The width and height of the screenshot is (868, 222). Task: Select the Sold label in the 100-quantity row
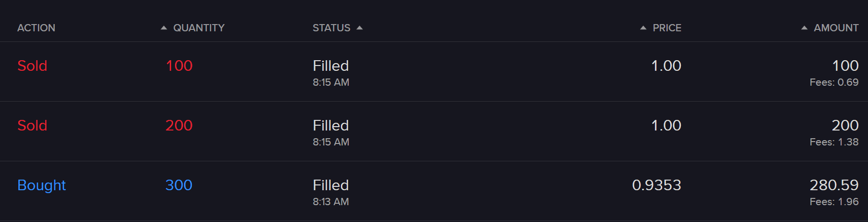tap(32, 65)
